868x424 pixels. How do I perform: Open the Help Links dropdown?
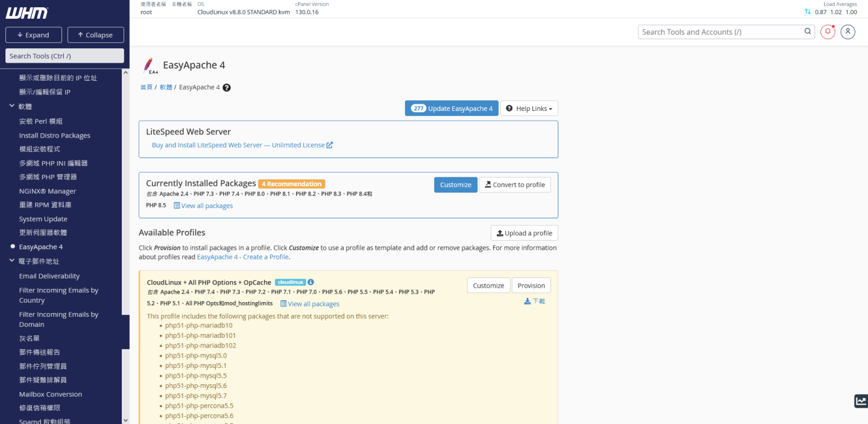(529, 109)
